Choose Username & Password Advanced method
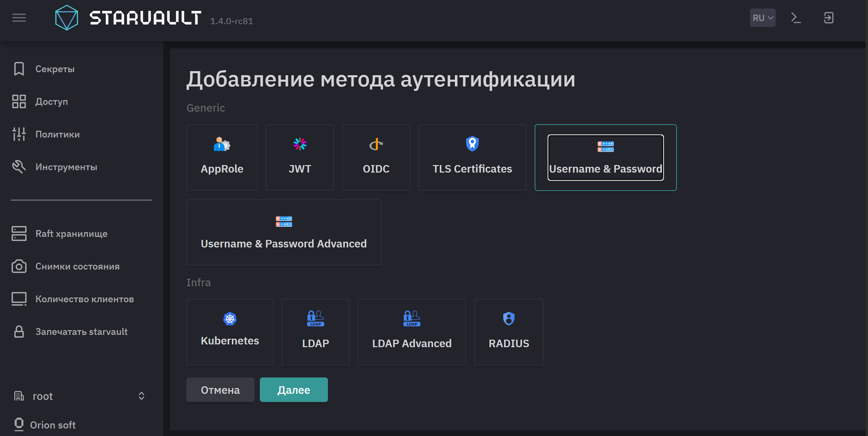 point(284,232)
